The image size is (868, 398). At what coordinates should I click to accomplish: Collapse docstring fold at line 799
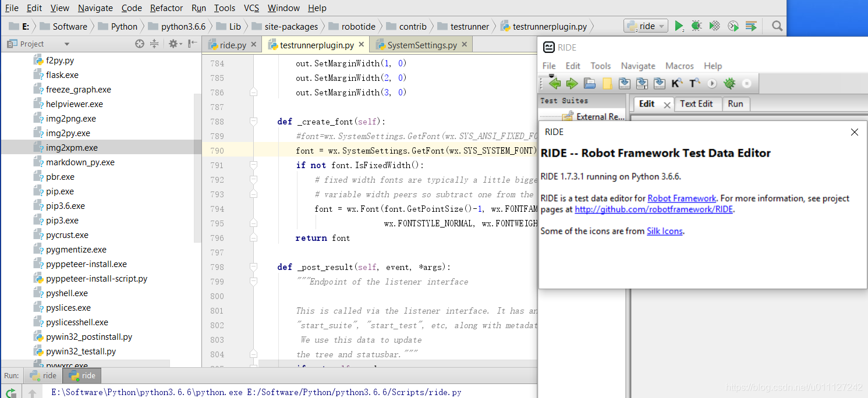(x=253, y=282)
